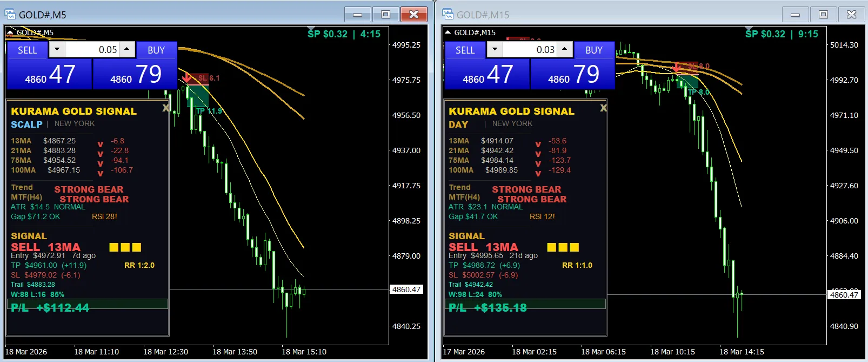Click the chart shift marker on M15 chart
This screenshot has height=362, width=868.
click(x=749, y=29)
